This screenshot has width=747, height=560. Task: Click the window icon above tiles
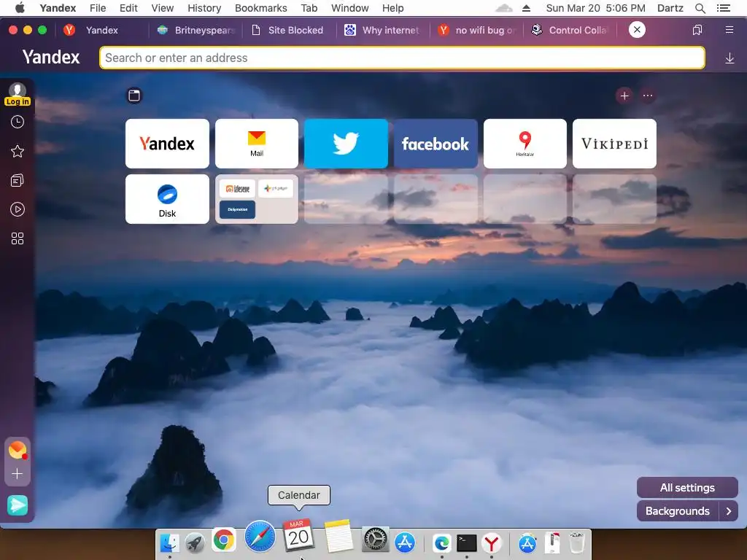[x=134, y=96]
